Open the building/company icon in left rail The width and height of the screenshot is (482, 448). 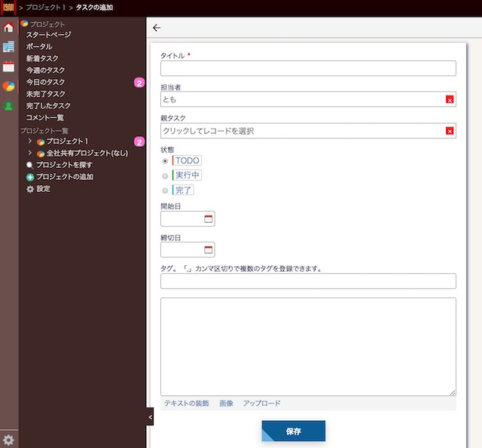[x=8, y=47]
